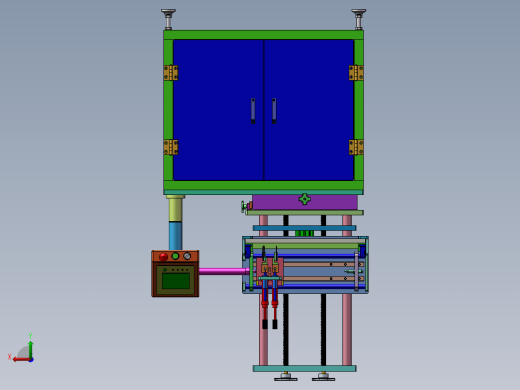Select the teal base plate at the bottom
Viewport: 520px width, 390px height.
(305, 368)
